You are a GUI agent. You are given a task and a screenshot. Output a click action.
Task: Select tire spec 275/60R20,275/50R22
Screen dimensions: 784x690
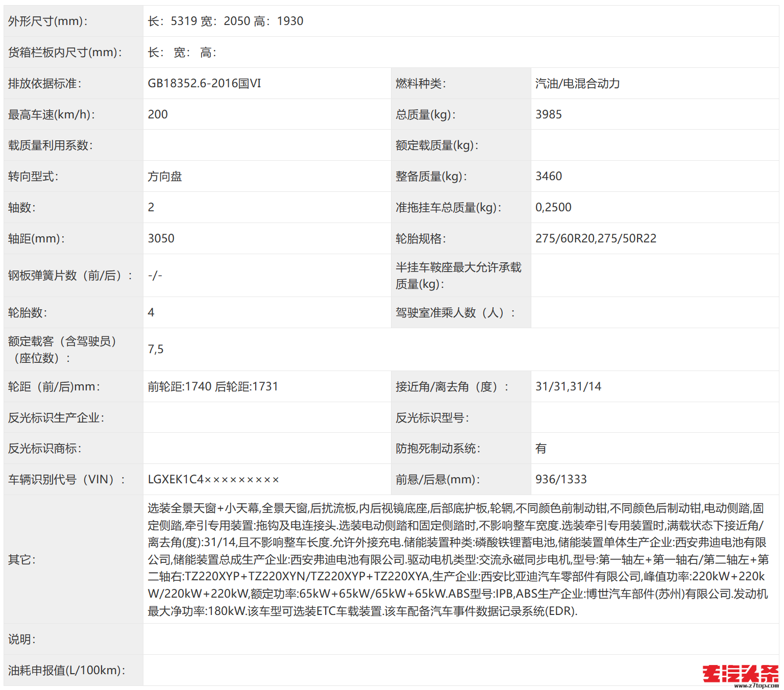pos(596,238)
